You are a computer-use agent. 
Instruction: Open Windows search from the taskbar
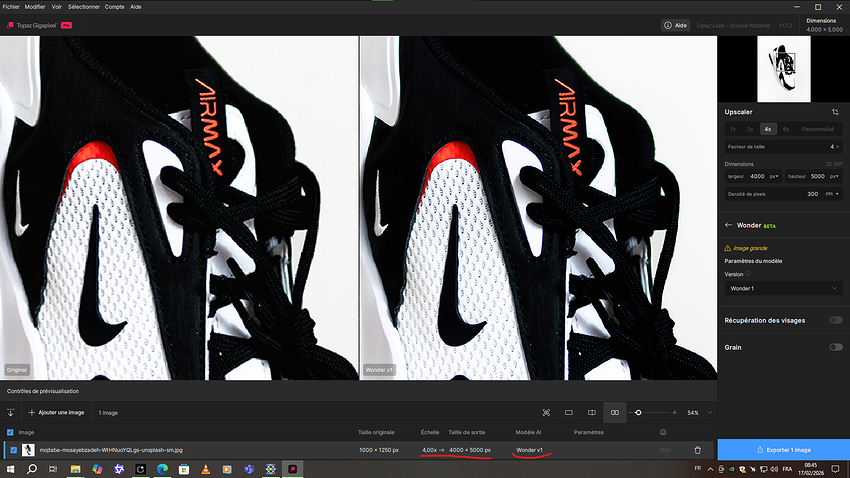click(32, 469)
